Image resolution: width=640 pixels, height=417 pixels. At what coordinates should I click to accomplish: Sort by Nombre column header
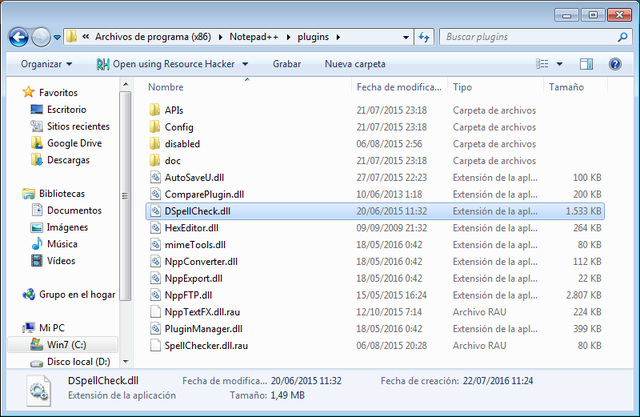[166, 87]
